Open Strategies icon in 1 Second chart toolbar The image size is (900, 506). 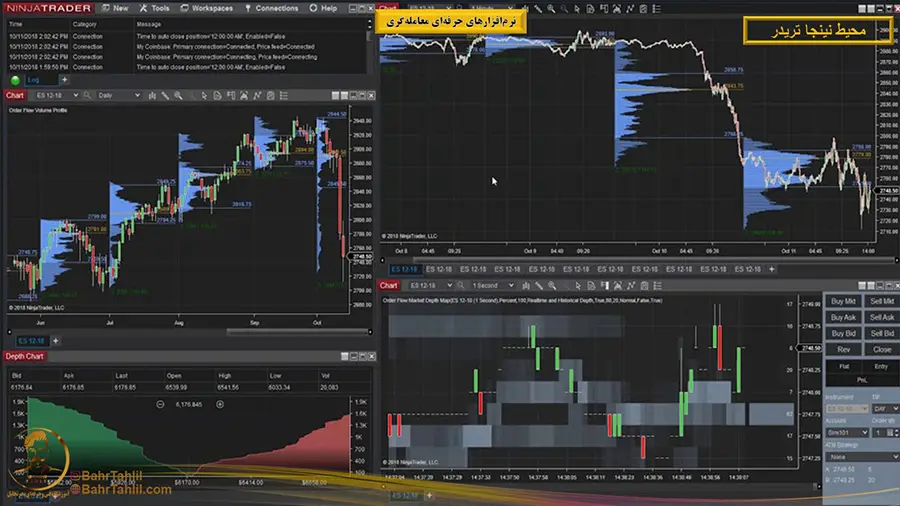point(631,286)
